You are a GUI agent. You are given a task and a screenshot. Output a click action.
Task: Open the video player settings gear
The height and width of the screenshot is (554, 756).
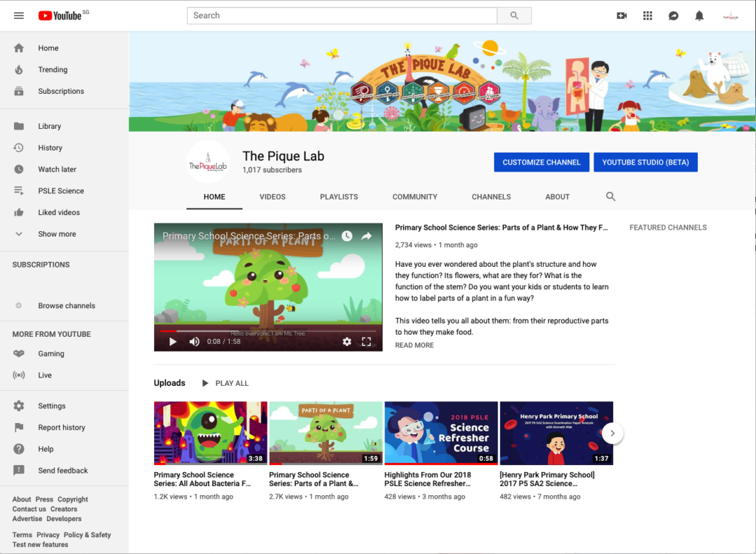click(x=346, y=342)
